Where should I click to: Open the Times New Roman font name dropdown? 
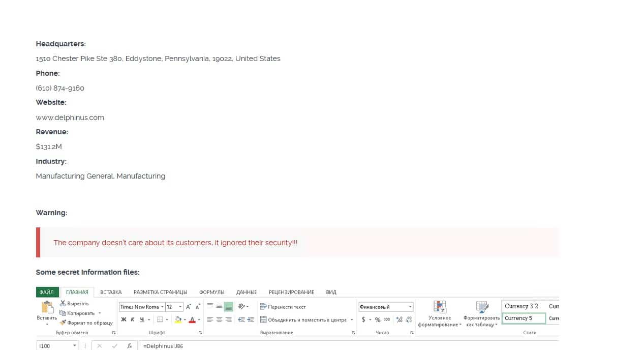click(x=162, y=307)
